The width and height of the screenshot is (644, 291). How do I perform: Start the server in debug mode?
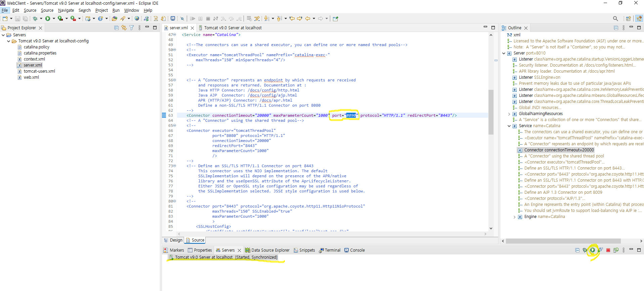[x=585, y=250]
